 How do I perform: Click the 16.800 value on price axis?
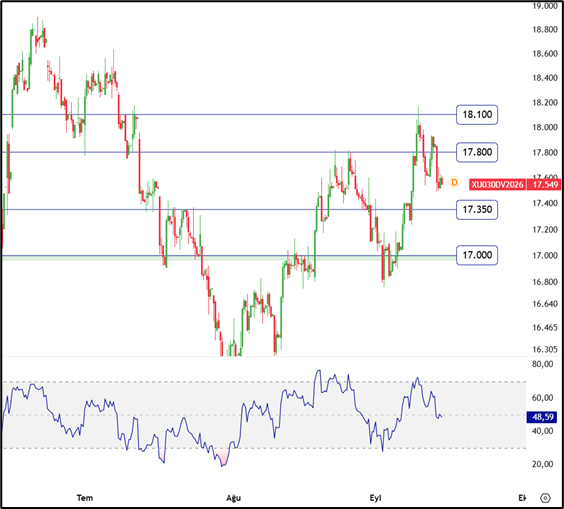coord(545,282)
